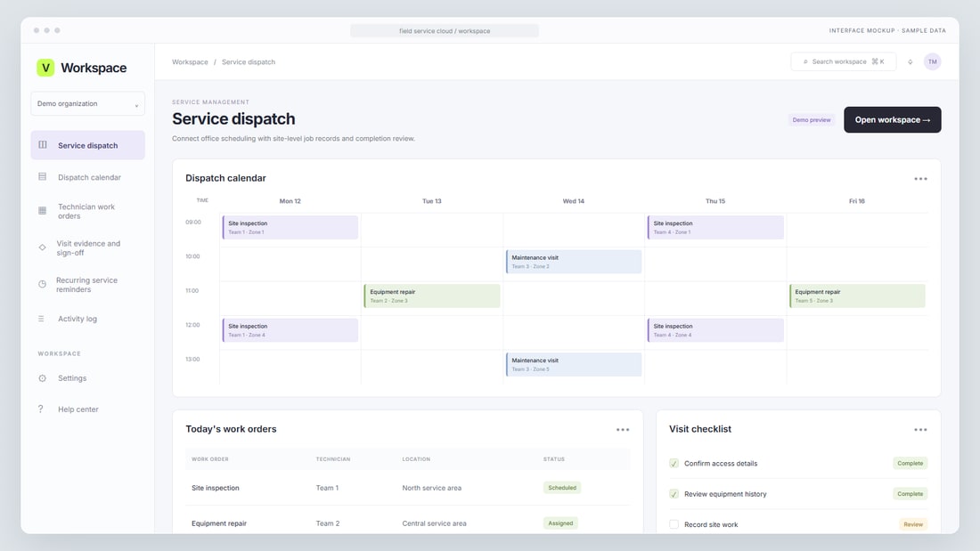Click Complete badge for Review equipment history
Viewport: 980px width, 551px height.
[x=910, y=494]
